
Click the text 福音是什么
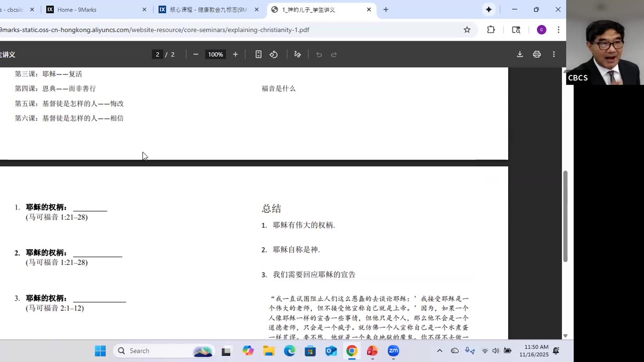[x=278, y=88]
